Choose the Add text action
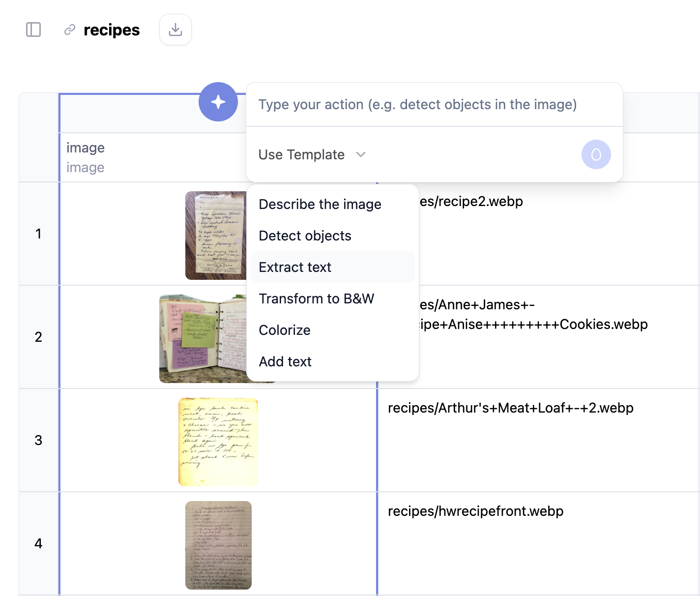 (x=285, y=361)
